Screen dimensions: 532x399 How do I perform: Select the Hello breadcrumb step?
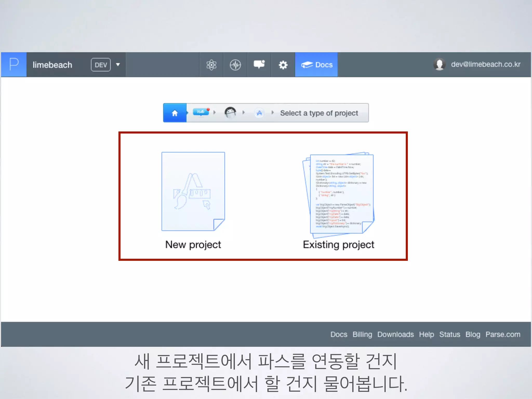[x=201, y=112]
